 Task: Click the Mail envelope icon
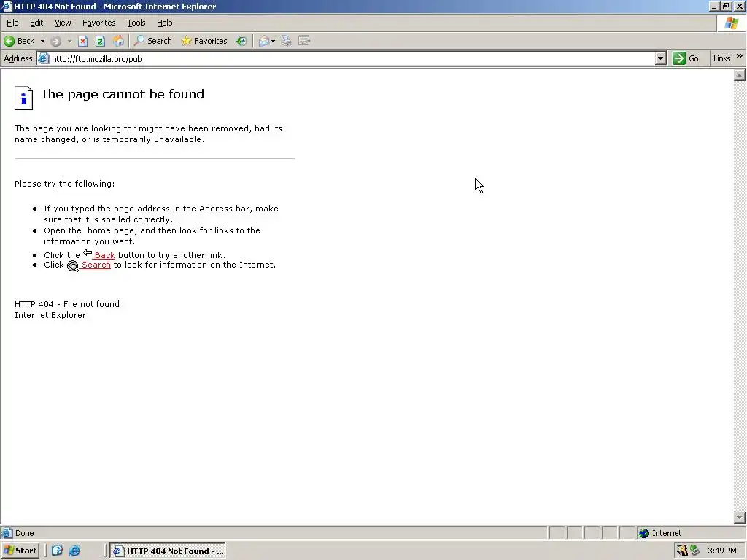[263, 41]
